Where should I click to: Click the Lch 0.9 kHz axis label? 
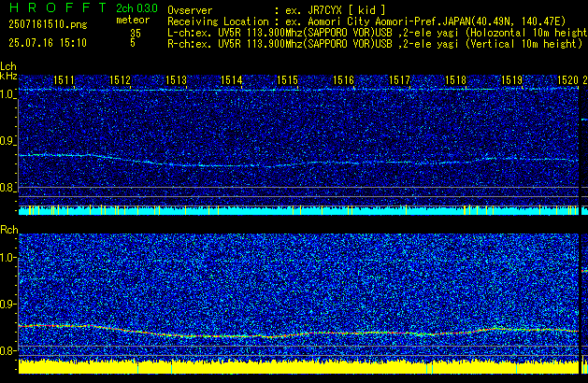(7, 141)
